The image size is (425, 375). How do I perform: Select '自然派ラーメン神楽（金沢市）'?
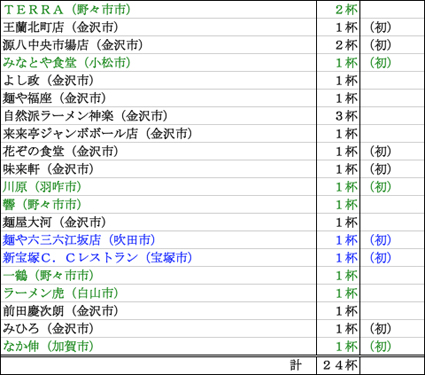click(x=85, y=116)
